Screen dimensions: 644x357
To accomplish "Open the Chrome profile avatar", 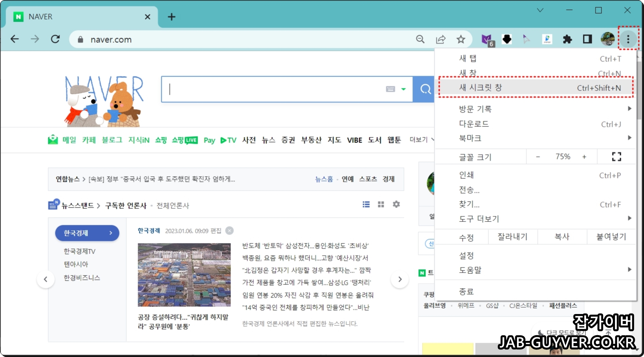I will (607, 39).
